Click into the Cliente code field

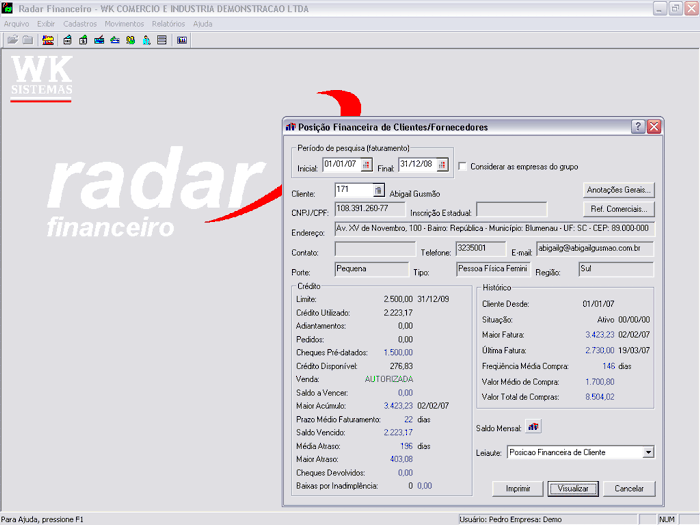(352, 190)
